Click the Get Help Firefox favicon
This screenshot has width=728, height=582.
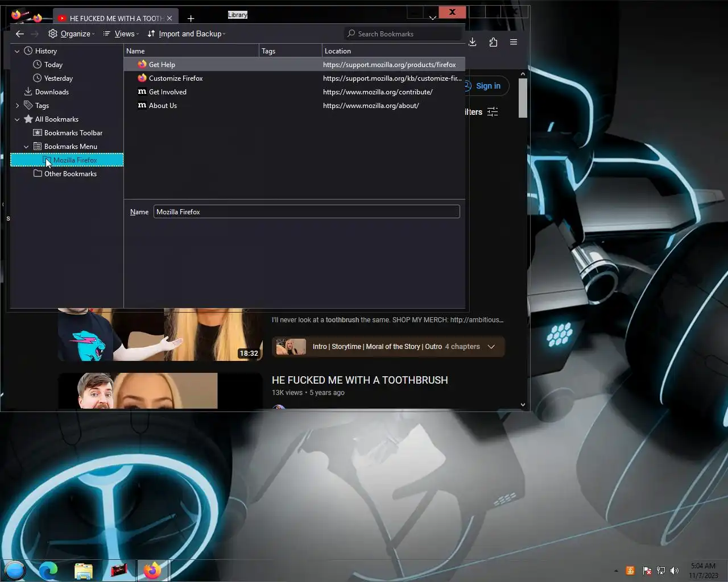[x=142, y=64]
